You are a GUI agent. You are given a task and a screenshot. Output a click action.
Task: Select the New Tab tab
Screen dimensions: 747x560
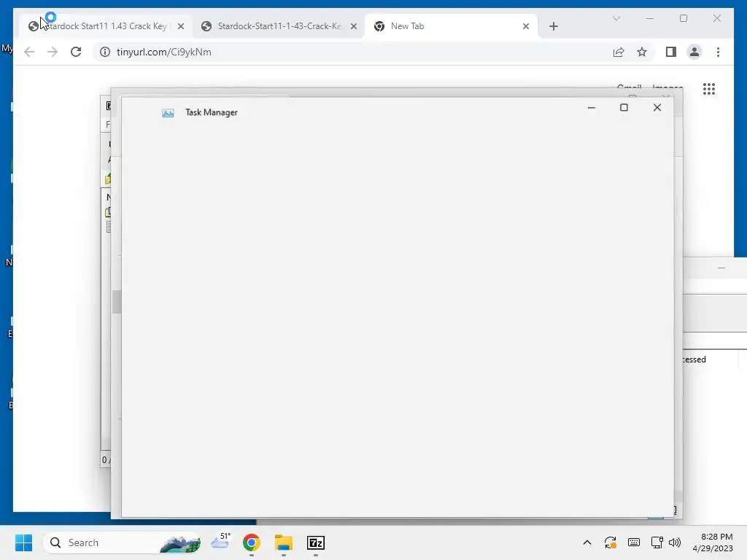tap(451, 26)
